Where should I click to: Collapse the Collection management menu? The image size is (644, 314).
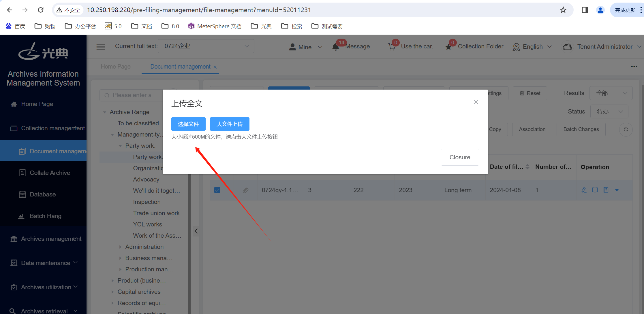point(43,128)
